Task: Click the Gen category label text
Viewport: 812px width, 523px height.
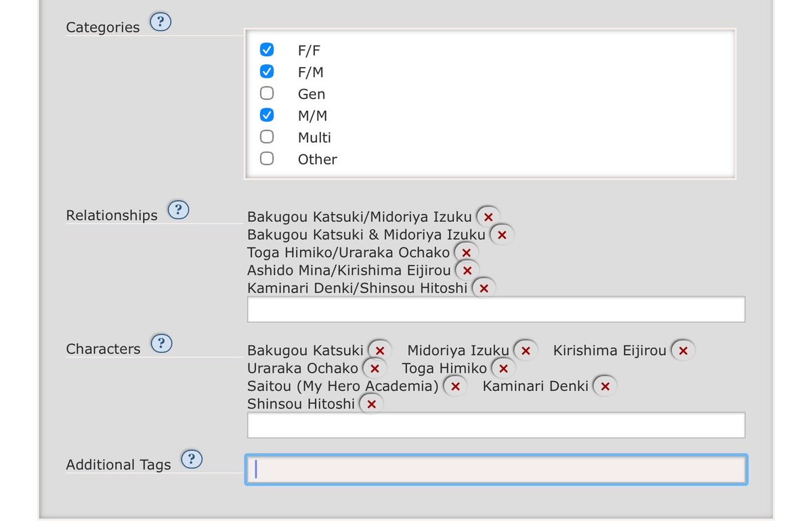Action: (x=312, y=94)
